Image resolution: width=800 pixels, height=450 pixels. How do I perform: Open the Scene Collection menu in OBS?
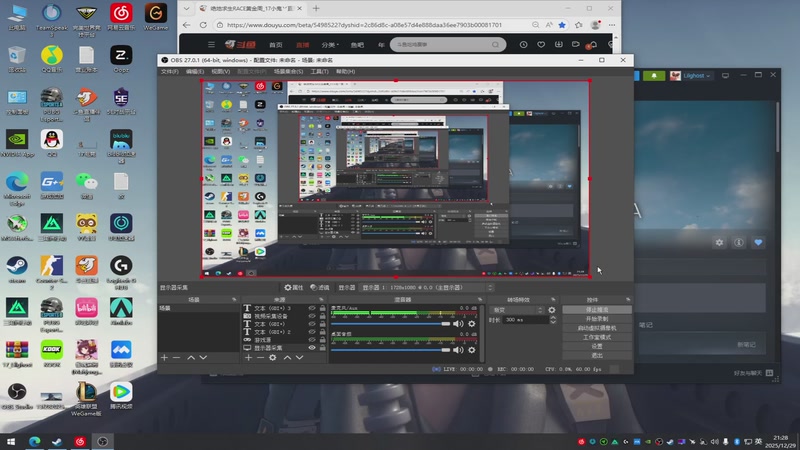(288, 71)
